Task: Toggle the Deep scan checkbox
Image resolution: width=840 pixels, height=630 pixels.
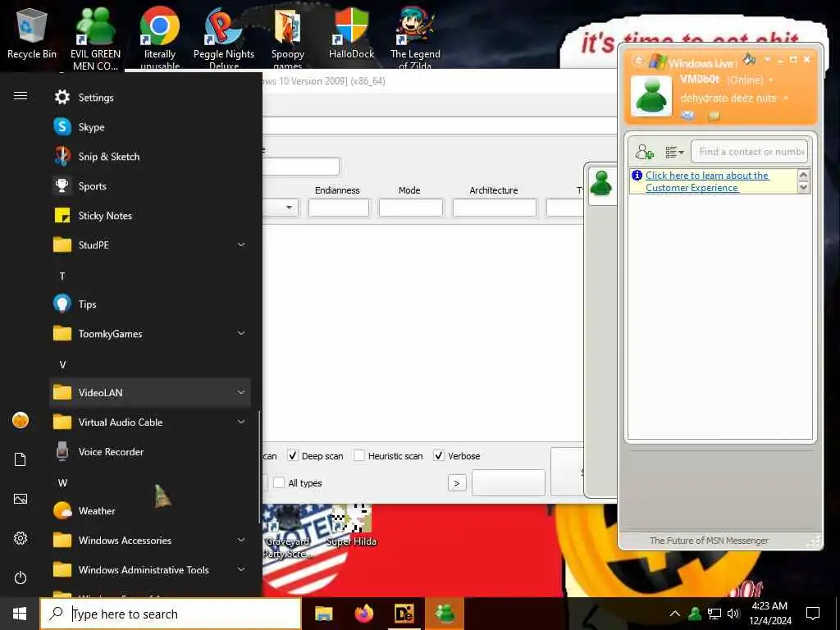Action: (x=293, y=456)
